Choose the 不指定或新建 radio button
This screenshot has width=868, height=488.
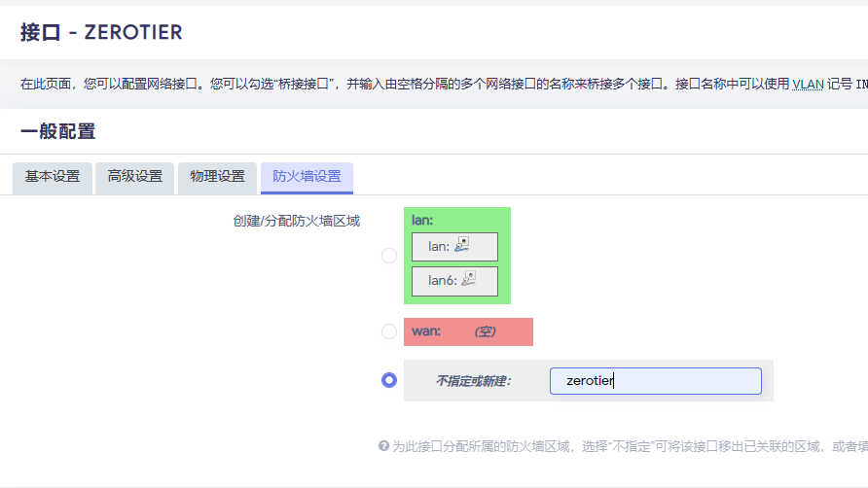[x=389, y=380]
